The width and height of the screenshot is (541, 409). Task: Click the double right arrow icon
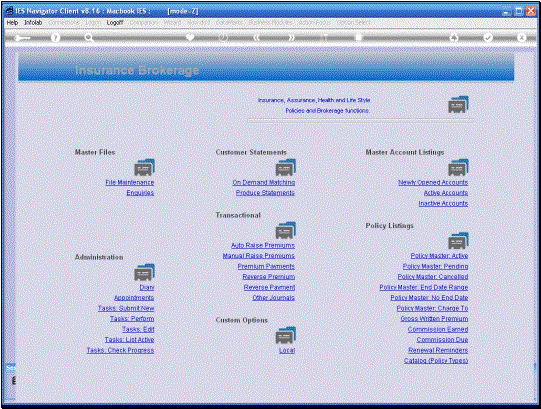coord(292,38)
